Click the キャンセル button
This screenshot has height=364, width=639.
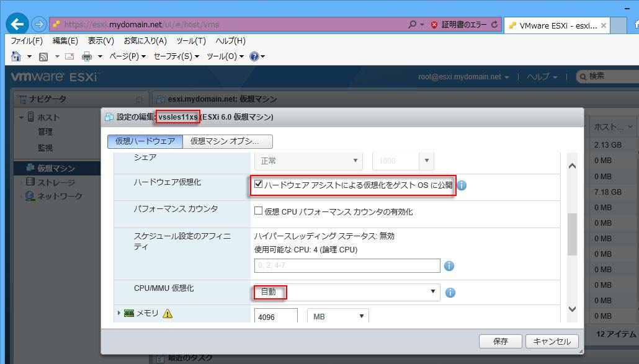[x=552, y=341]
